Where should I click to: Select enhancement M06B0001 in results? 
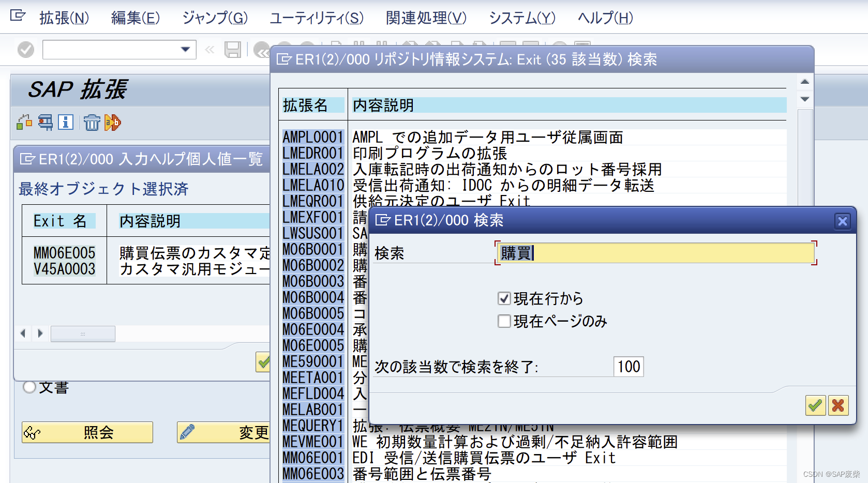pyautogui.click(x=313, y=249)
